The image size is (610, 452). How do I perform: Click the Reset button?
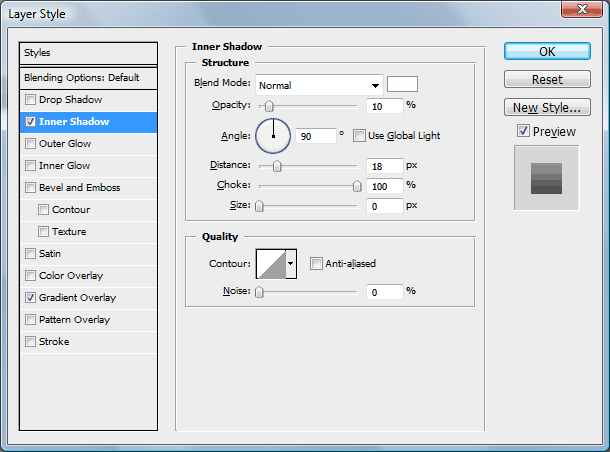pyautogui.click(x=546, y=79)
